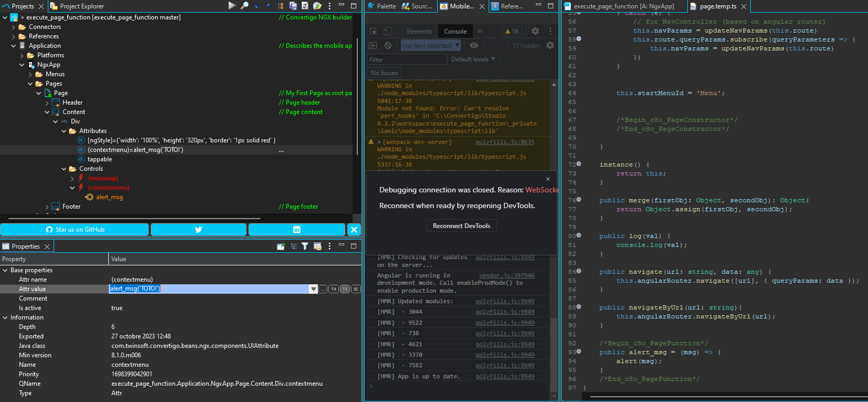The height and width of the screenshot is (402, 868).
Task: Click the Star us on GitHub button
Action: tap(75, 230)
